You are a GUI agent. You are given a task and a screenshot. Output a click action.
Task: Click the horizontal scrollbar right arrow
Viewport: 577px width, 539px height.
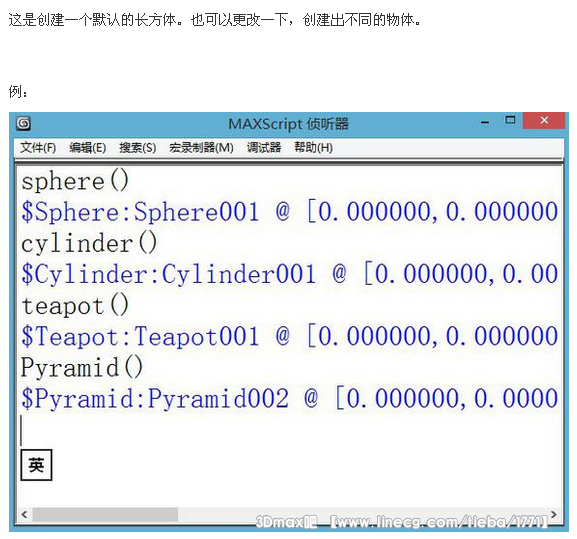tap(553, 514)
